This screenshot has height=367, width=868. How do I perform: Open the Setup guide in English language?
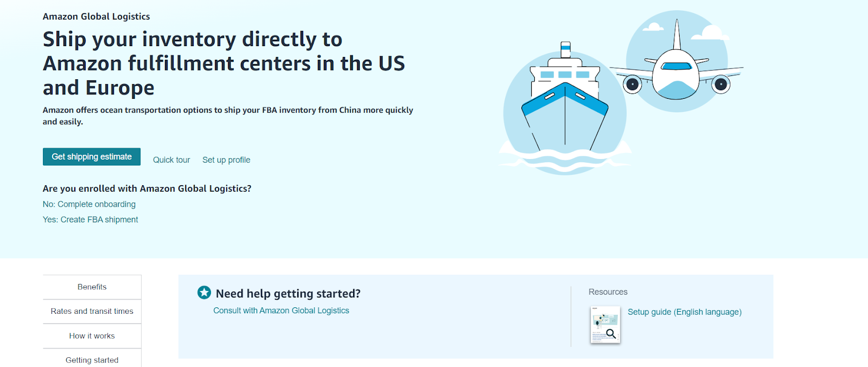pyautogui.click(x=685, y=312)
